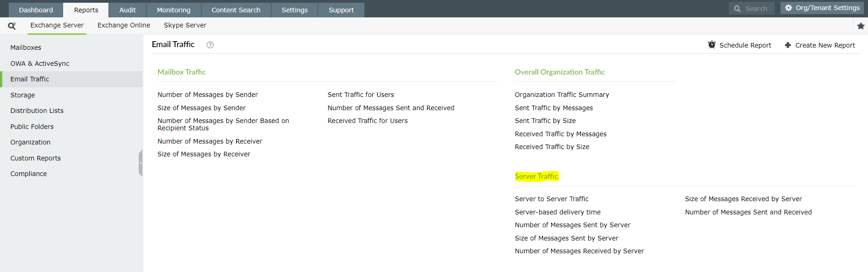Go to the Content Search tab

coord(236,10)
